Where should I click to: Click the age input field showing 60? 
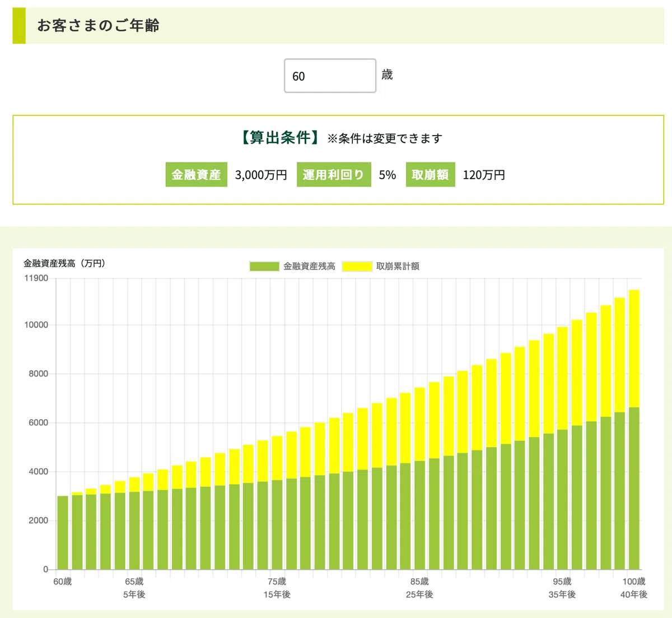pyautogui.click(x=330, y=76)
